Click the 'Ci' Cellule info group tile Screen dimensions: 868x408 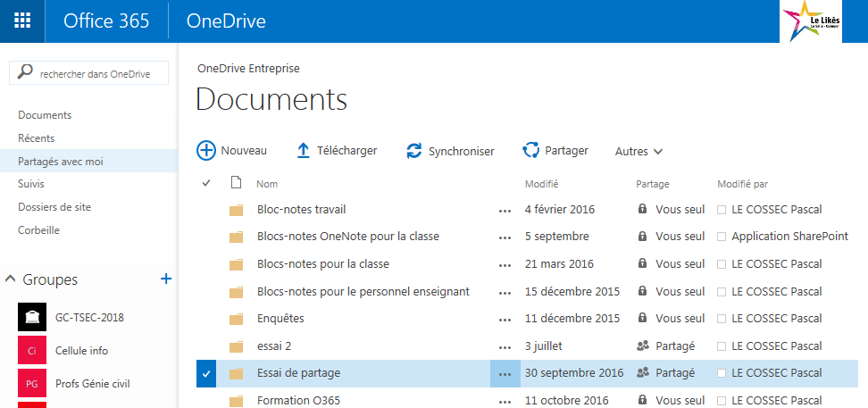[x=32, y=350]
